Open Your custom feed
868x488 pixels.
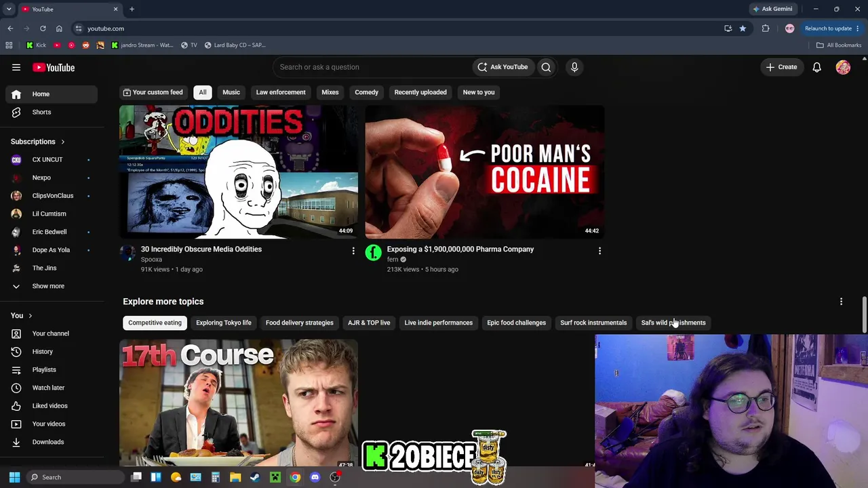[153, 92]
